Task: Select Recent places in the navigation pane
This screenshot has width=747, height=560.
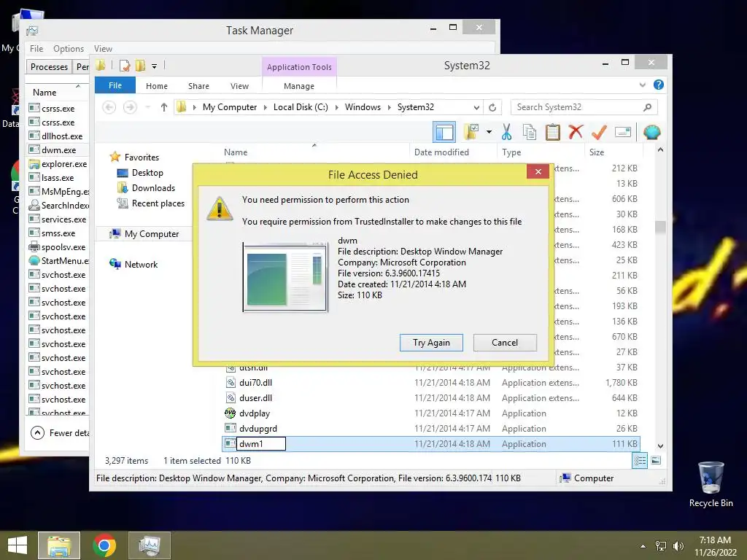Action: [158, 203]
